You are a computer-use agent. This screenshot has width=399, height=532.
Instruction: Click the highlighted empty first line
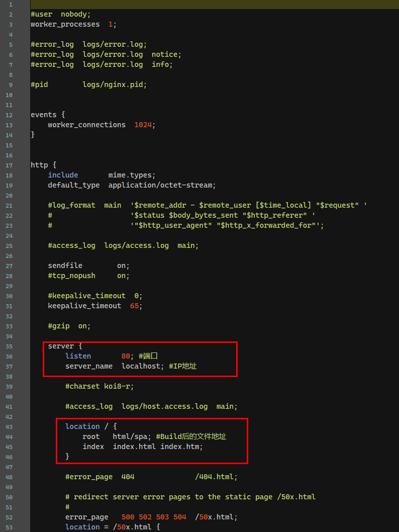[201, 4]
